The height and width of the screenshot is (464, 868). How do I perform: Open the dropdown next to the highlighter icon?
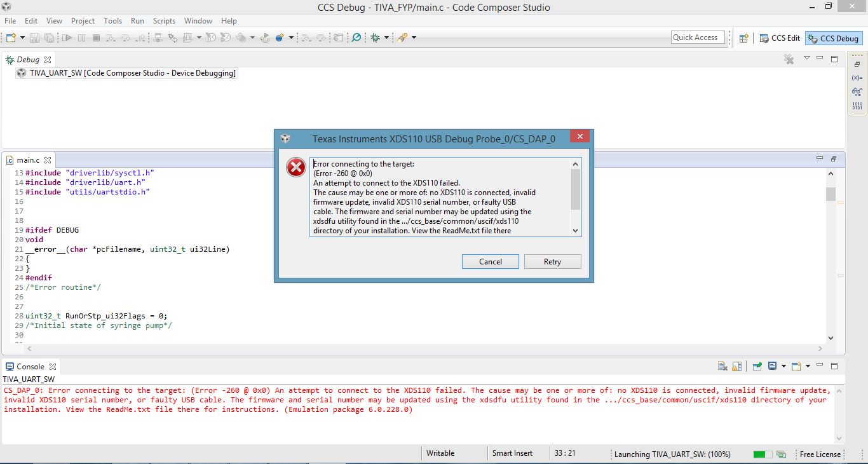pos(414,38)
